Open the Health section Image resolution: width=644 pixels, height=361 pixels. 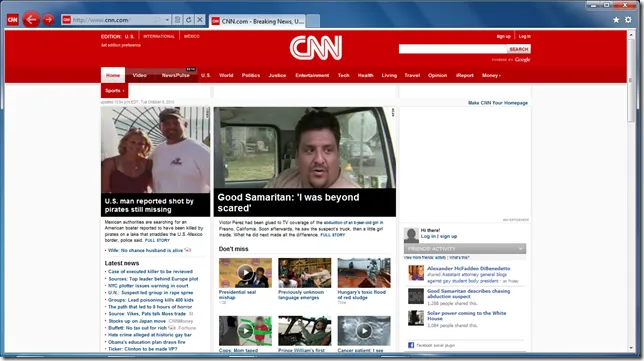pyautogui.click(x=366, y=75)
